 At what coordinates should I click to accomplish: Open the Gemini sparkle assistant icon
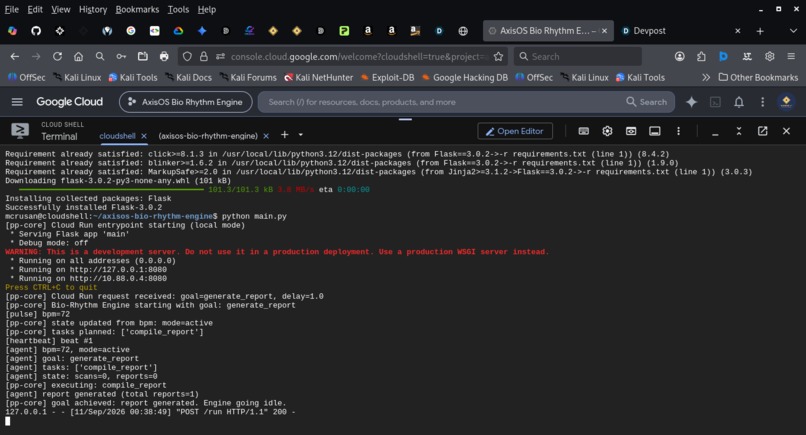[691, 102]
